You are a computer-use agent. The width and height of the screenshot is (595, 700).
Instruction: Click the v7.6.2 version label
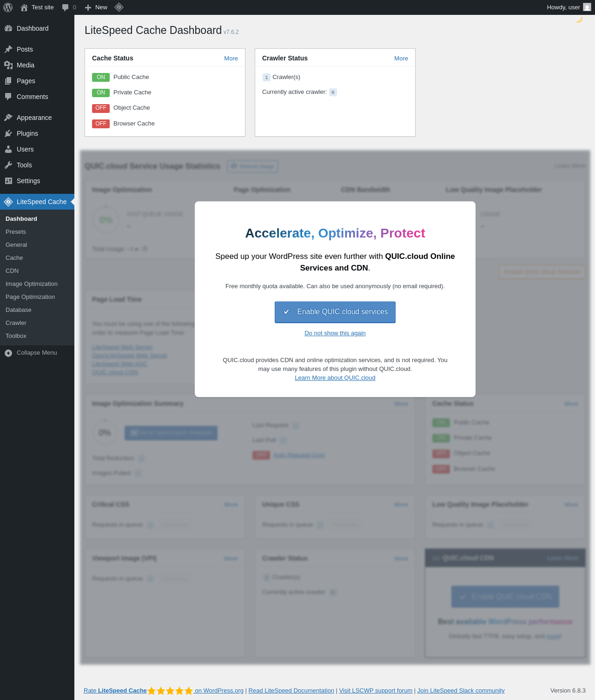pyautogui.click(x=231, y=32)
